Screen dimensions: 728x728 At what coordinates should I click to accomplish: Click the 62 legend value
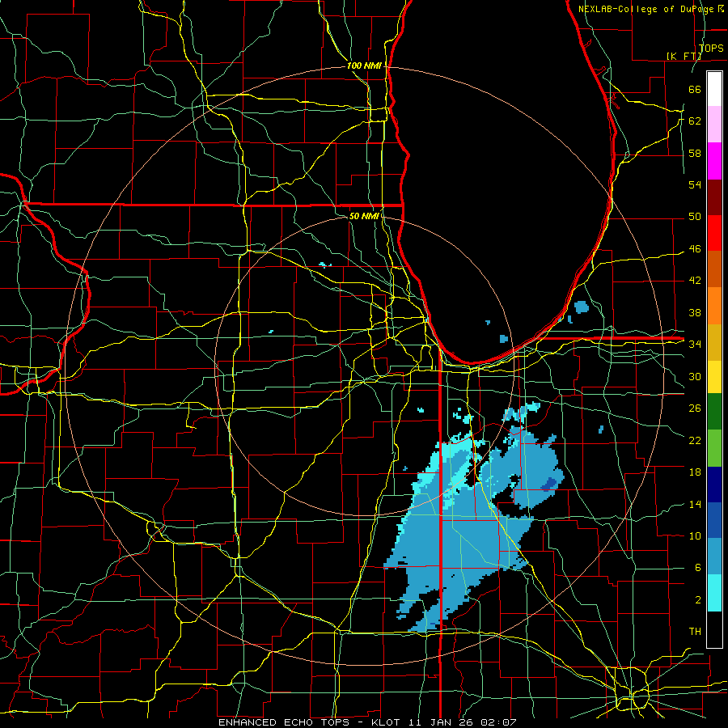(695, 121)
